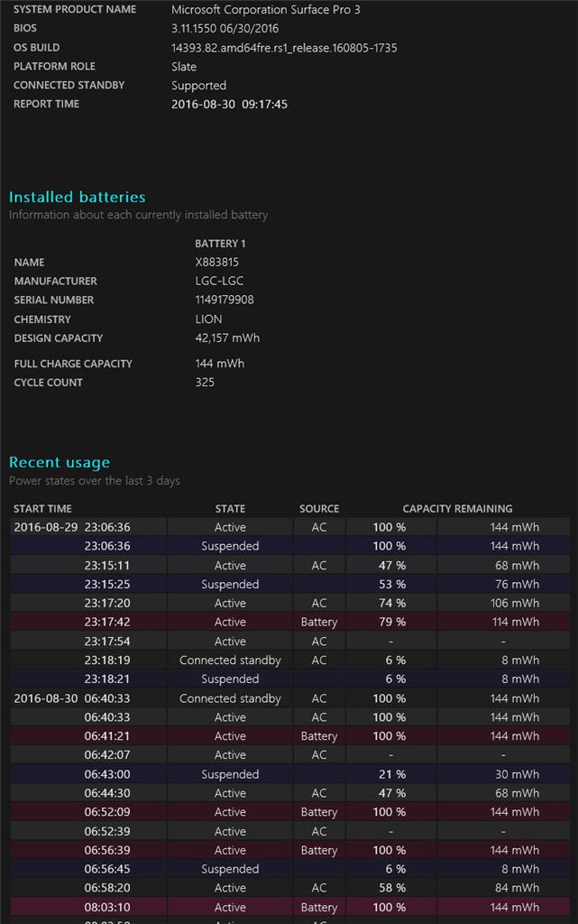The height and width of the screenshot is (924, 578).
Task: Click the SOURCE column header
Action: coord(319,509)
